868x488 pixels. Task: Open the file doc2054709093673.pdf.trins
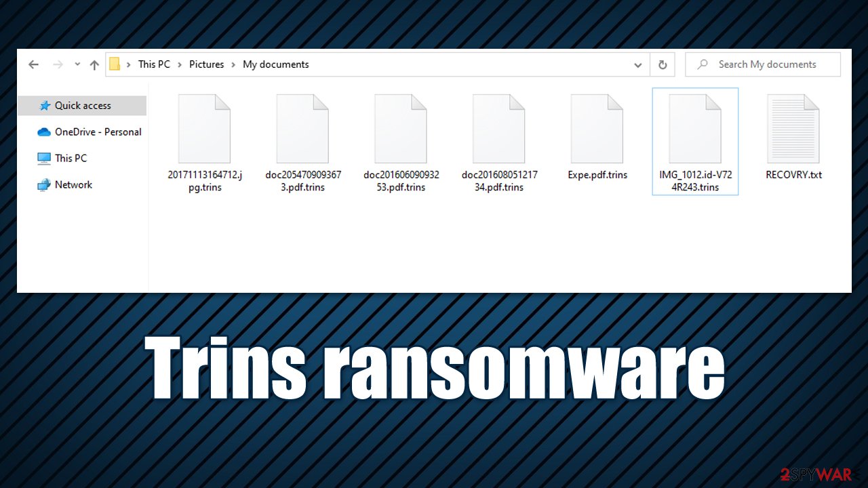coord(302,129)
